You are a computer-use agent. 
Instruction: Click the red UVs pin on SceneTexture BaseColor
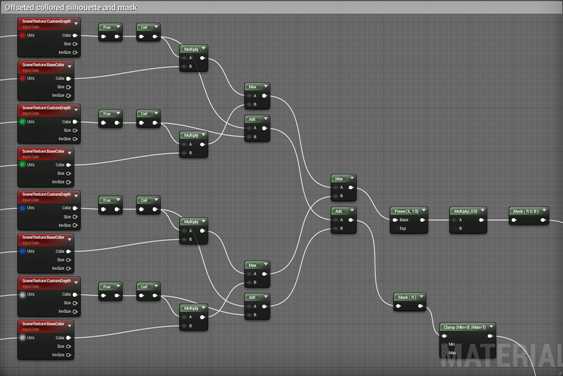click(22, 78)
